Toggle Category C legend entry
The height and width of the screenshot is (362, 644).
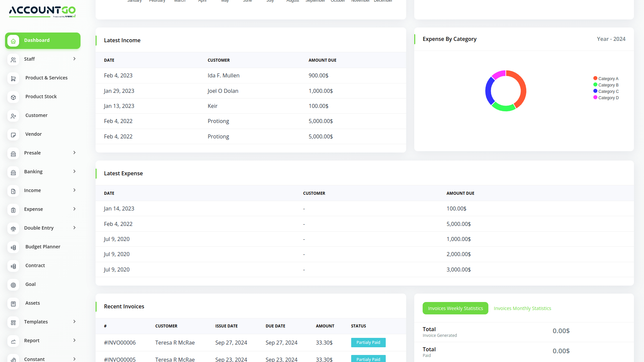click(606, 92)
